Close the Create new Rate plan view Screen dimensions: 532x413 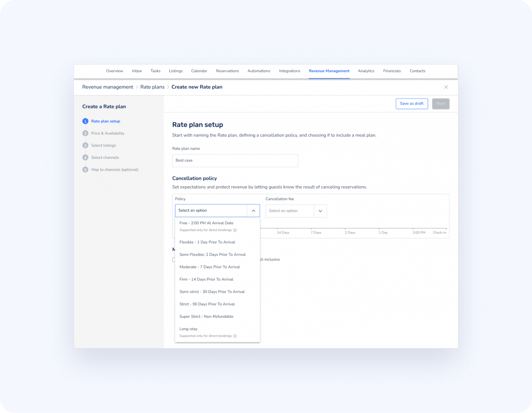coord(446,87)
